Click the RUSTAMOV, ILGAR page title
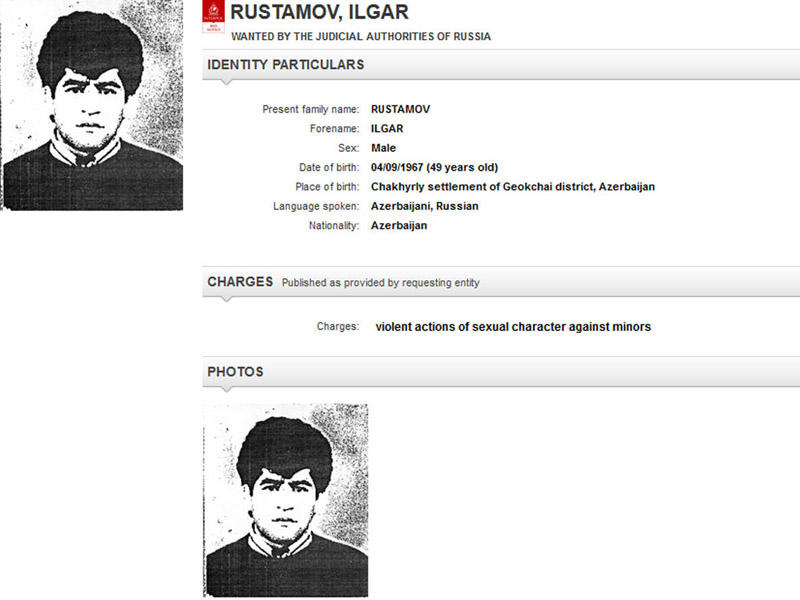The height and width of the screenshot is (600, 800). [x=319, y=13]
